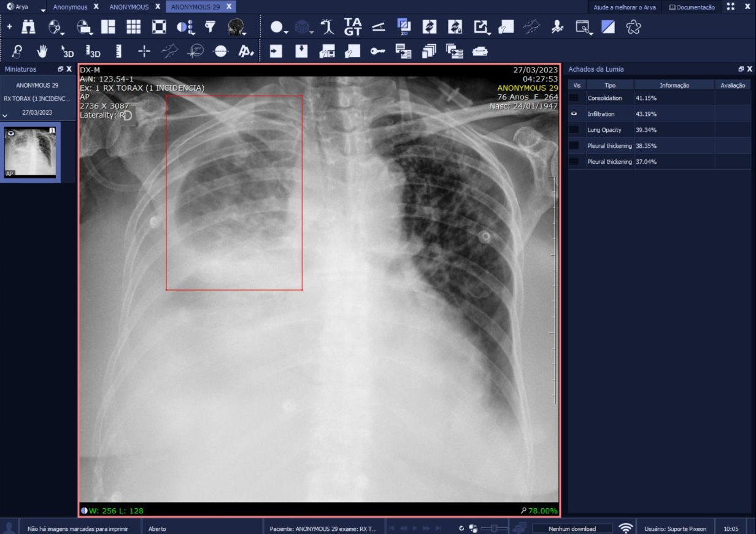756x534 pixels.
Task: Select the plain ruler measurement tool
Action: click(x=118, y=51)
